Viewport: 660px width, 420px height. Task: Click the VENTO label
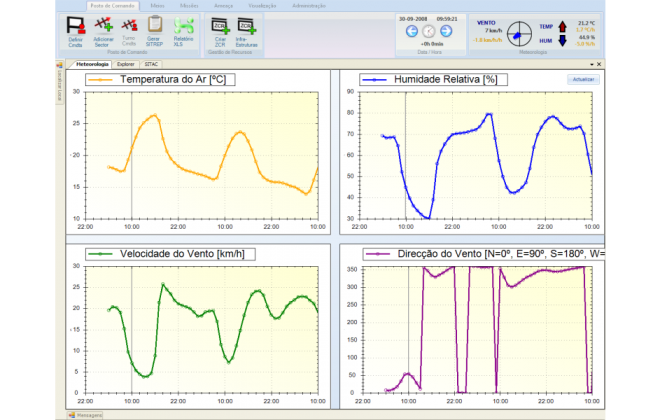point(486,23)
